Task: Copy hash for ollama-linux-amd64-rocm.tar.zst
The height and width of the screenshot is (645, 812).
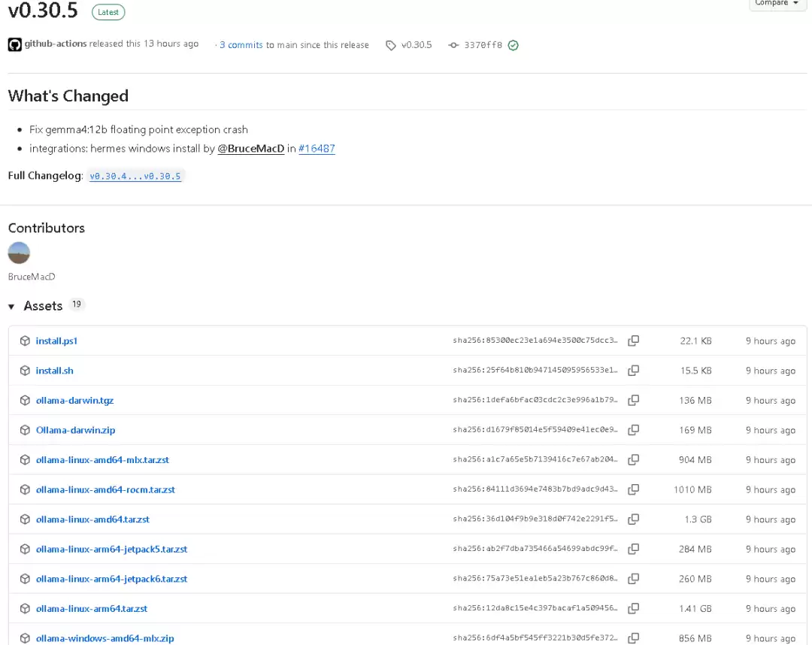Action: (x=633, y=489)
